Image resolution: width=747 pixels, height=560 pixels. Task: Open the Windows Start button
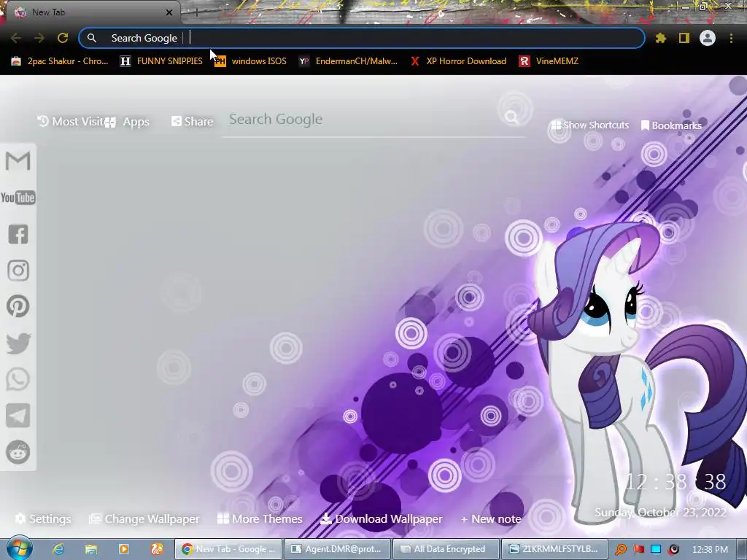click(19, 548)
